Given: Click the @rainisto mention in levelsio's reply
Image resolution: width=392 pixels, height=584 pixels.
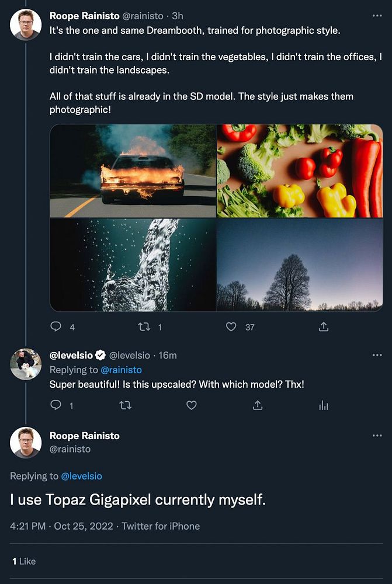Looking at the screenshot, I should point(121,370).
